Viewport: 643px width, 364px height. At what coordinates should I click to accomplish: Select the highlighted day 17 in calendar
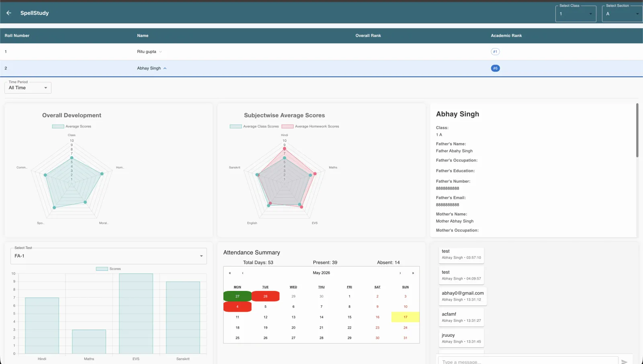[405, 317]
